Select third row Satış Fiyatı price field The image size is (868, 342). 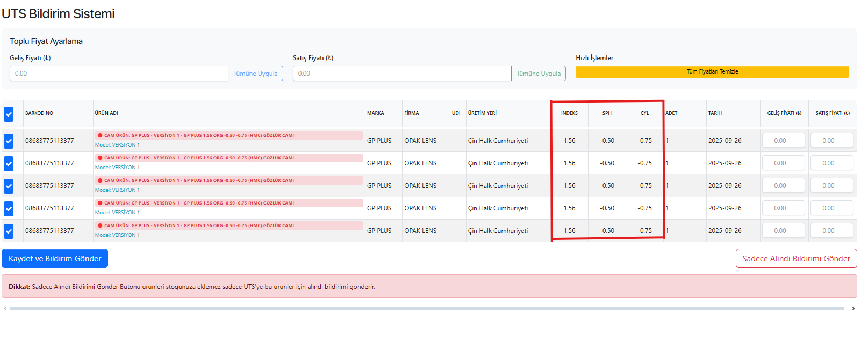click(831, 186)
